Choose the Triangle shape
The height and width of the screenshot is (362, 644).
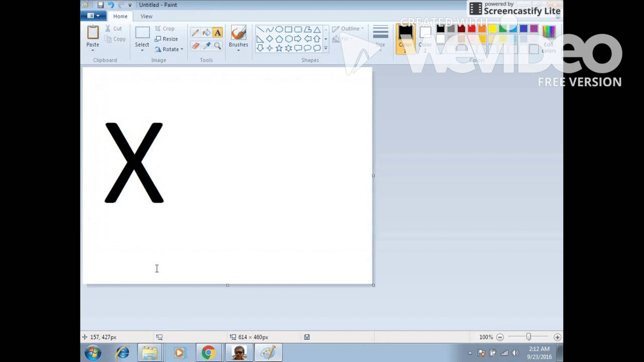317,29
